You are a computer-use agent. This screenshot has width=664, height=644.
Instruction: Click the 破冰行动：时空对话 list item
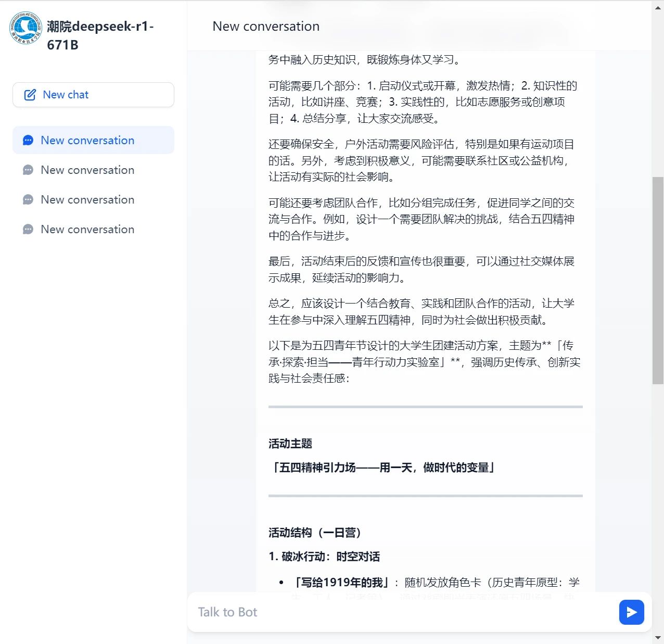coord(324,557)
